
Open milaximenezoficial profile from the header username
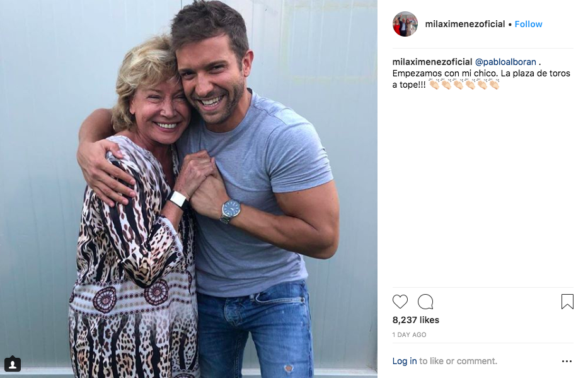pyautogui.click(x=465, y=24)
